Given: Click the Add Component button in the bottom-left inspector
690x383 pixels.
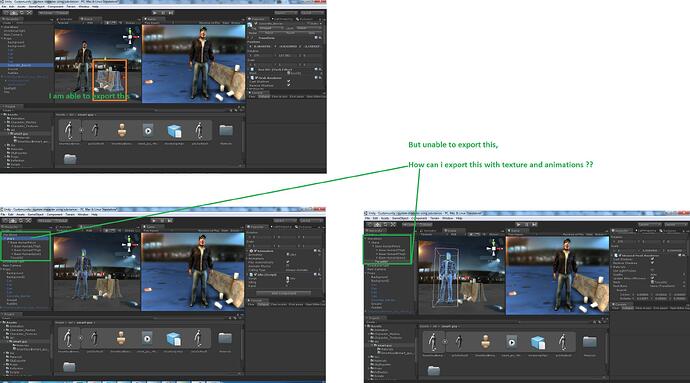Looking at the screenshot, I should pos(283,293).
